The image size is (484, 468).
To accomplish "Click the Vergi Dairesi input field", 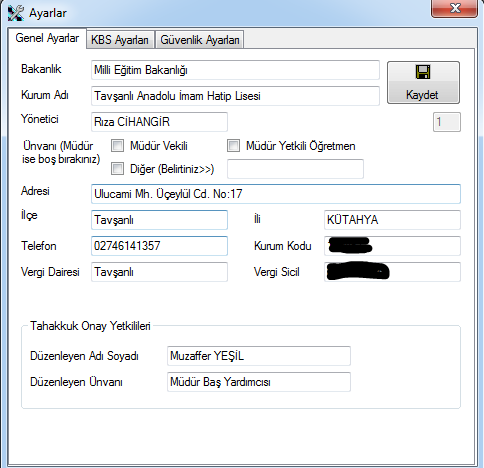I will click(x=159, y=272).
